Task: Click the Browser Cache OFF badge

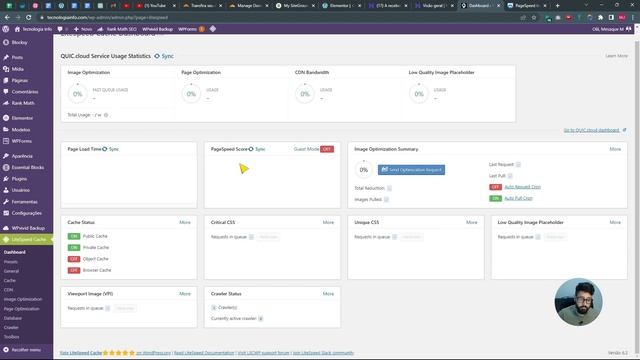Action: point(74,270)
